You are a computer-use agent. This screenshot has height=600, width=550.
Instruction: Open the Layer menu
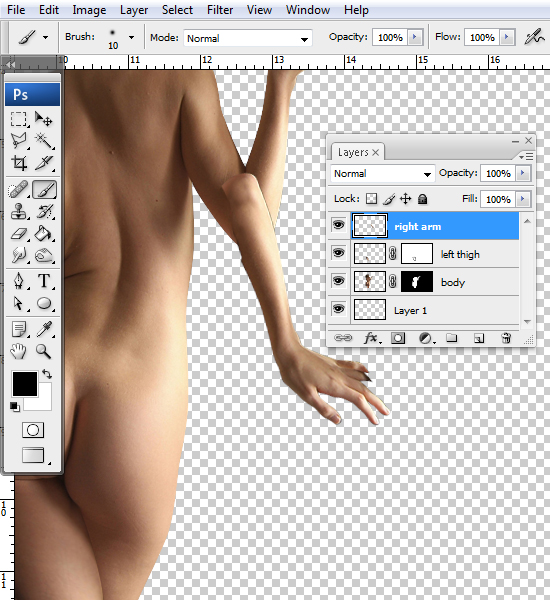134,10
